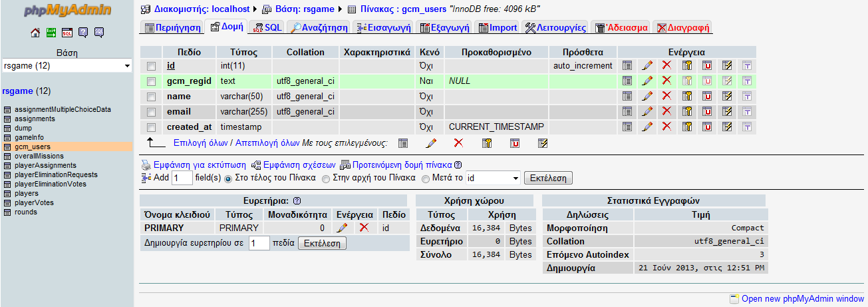
Task: Select the Μετά το radio option
Action: click(x=426, y=178)
